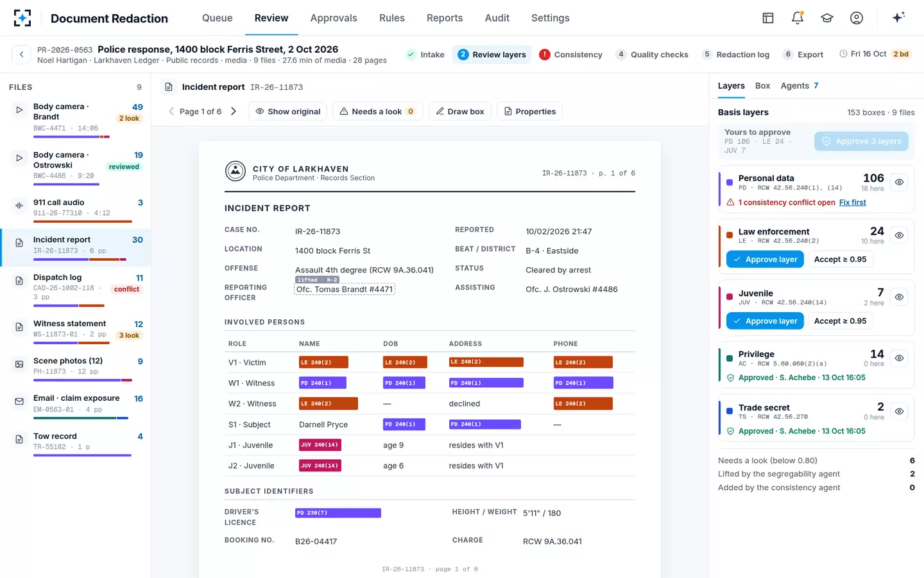Toggle visibility of Juvenile layer
924x578 pixels.
899,297
